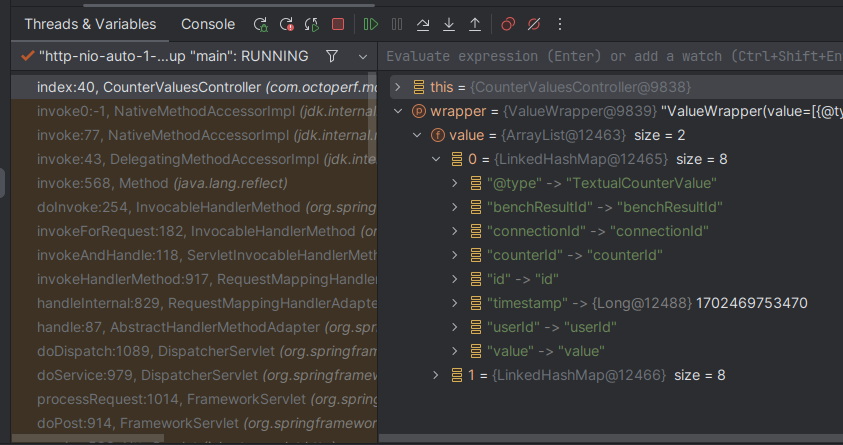Focus the Evaluate expression input field
Viewport: 843px width, 445px height.
coord(613,56)
